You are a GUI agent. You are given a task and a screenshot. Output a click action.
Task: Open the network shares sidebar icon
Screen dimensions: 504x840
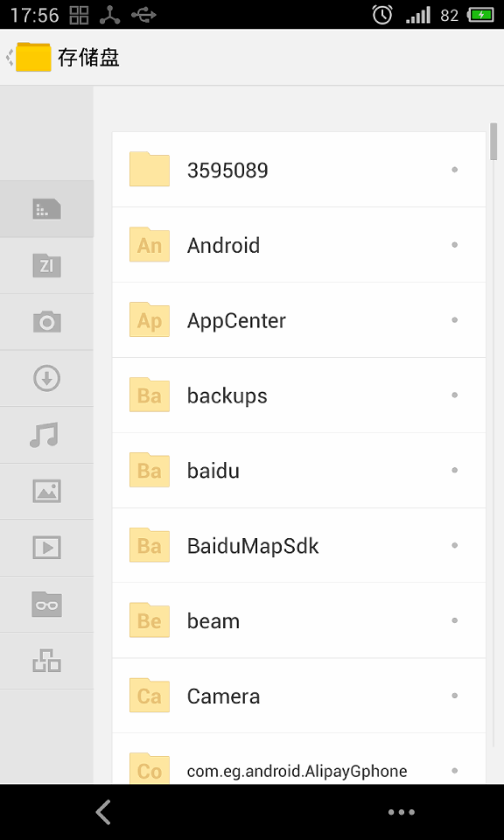[x=46, y=661]
